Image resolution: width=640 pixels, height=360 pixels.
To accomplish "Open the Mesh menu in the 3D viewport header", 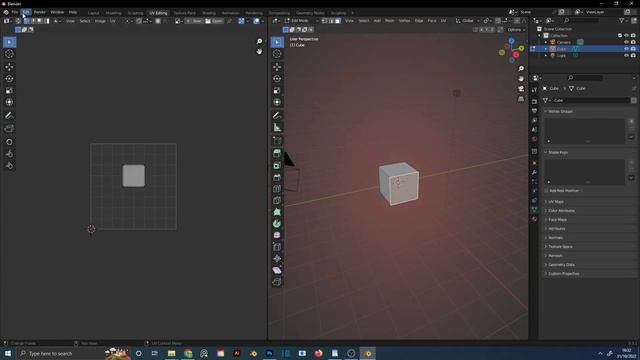I will point(390,21).
